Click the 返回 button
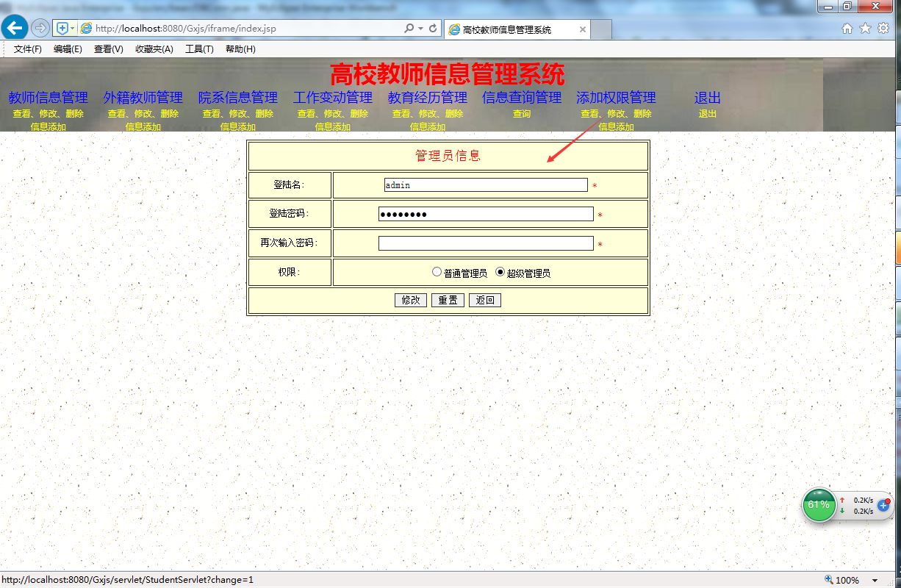The width and height of the screenshot is (901, 588). coord(485,300)
